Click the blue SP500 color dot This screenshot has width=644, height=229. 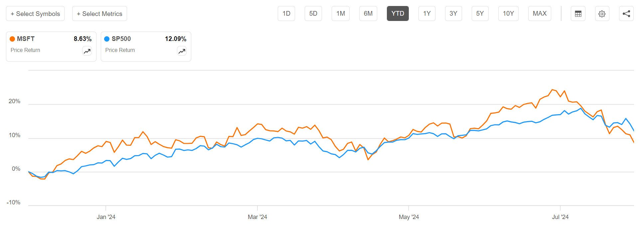107,39
